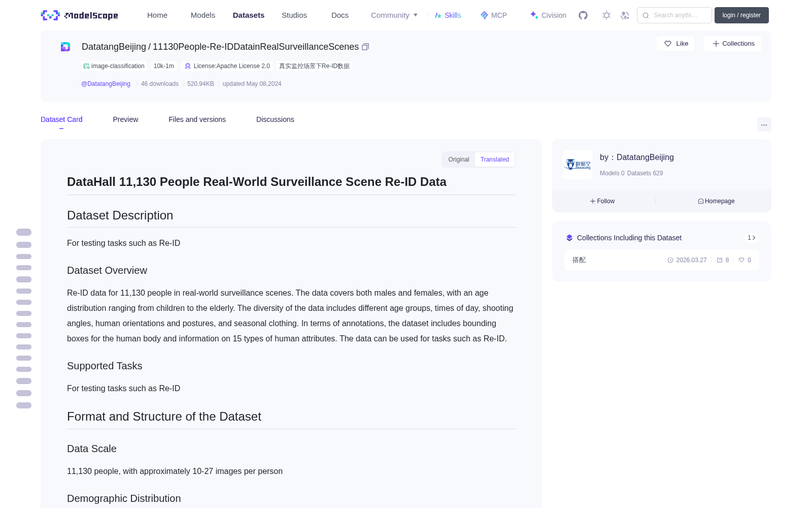Viewport: 812px width, 508px height.
Task: Click the '46 downloads' text
Action: click(x=160, y=84)
